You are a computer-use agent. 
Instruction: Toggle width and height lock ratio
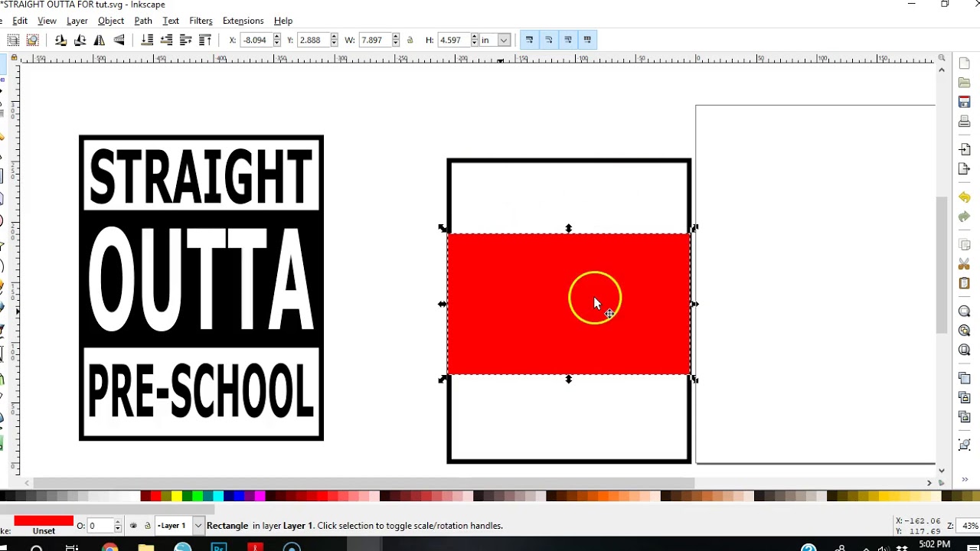pos(410,40)
